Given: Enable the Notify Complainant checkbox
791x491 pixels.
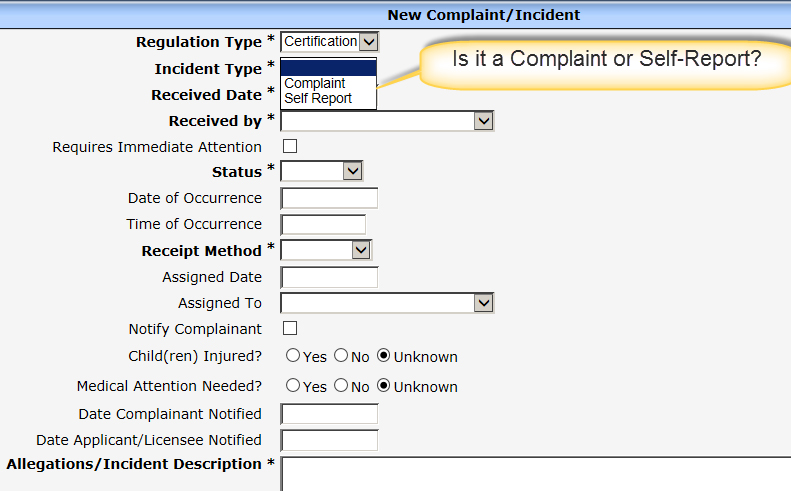Looking at the screenshot, I should pyautogui.click(x=291, y=329).
